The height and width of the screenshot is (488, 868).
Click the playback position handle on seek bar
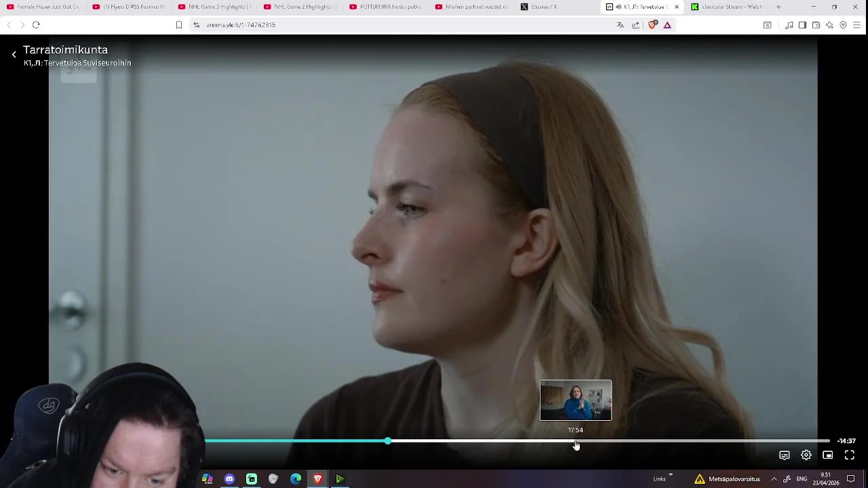[x=387, y=441]
